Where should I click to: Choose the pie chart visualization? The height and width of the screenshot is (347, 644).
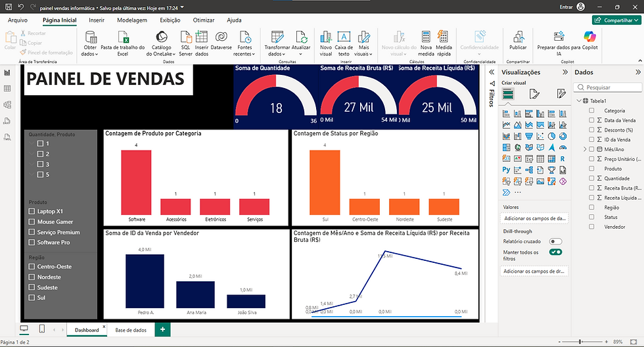tap(551, 136)
